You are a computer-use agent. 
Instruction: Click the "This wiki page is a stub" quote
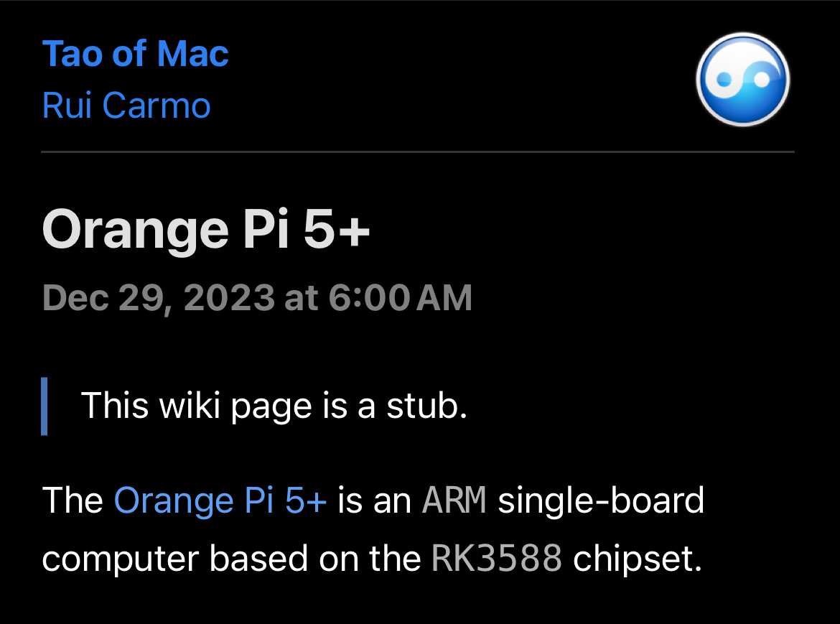(x=274, y=406)
